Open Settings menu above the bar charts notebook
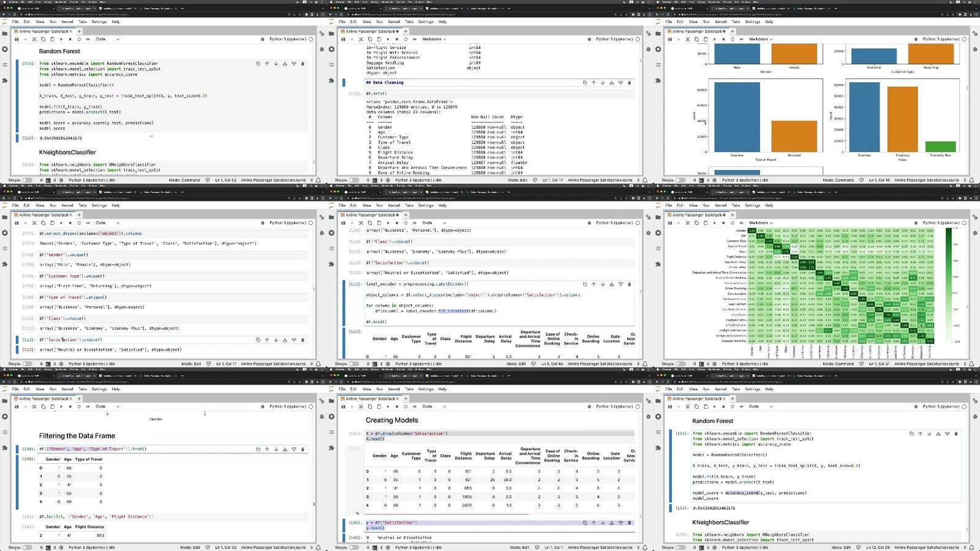The height and width of the screenshot is (551, 980). point(752,21)
